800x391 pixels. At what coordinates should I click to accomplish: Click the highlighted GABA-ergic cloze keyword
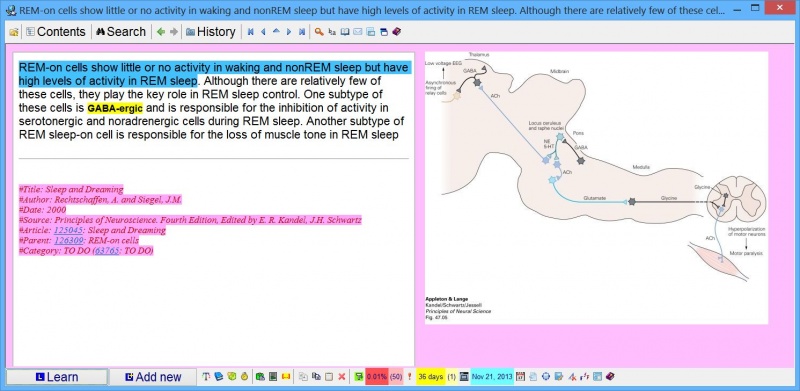point(115,108)
